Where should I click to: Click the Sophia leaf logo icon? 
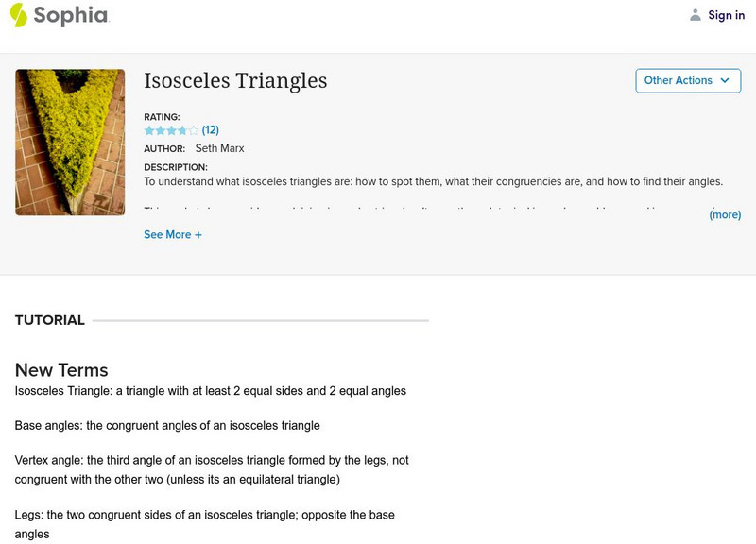(19, 16)
